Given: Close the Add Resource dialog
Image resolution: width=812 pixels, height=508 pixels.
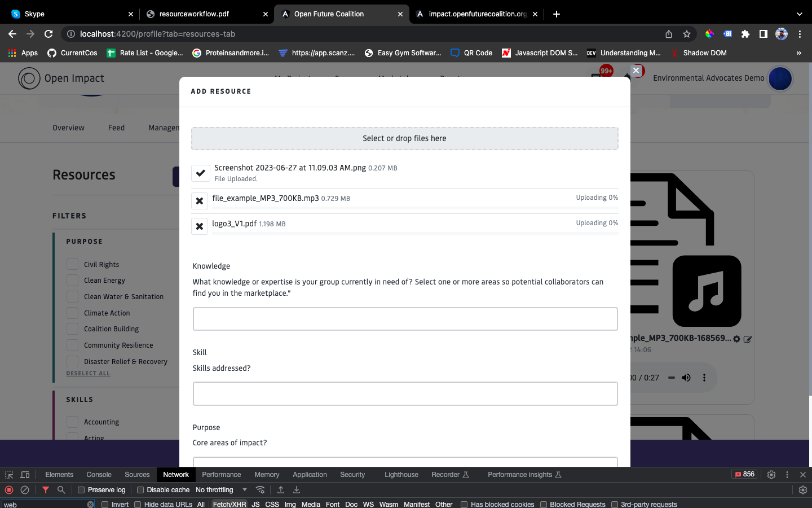Looking at the screenshot, I should [x=636, y=71].
